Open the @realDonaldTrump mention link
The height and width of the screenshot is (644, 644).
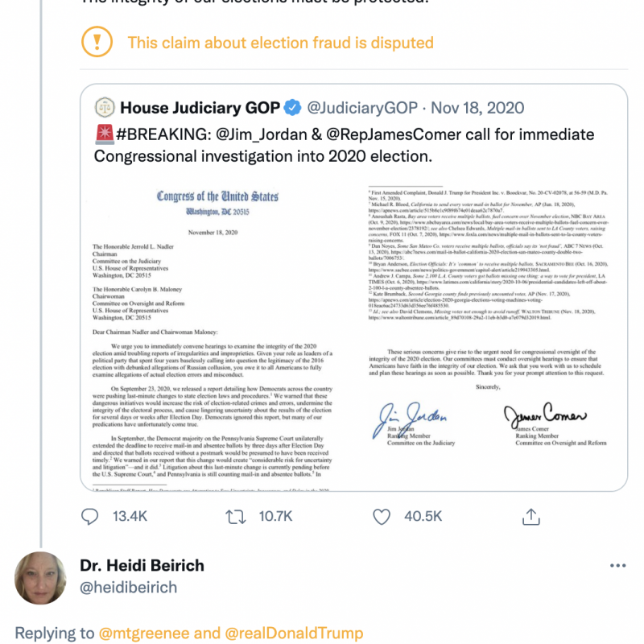coord(294,634)
